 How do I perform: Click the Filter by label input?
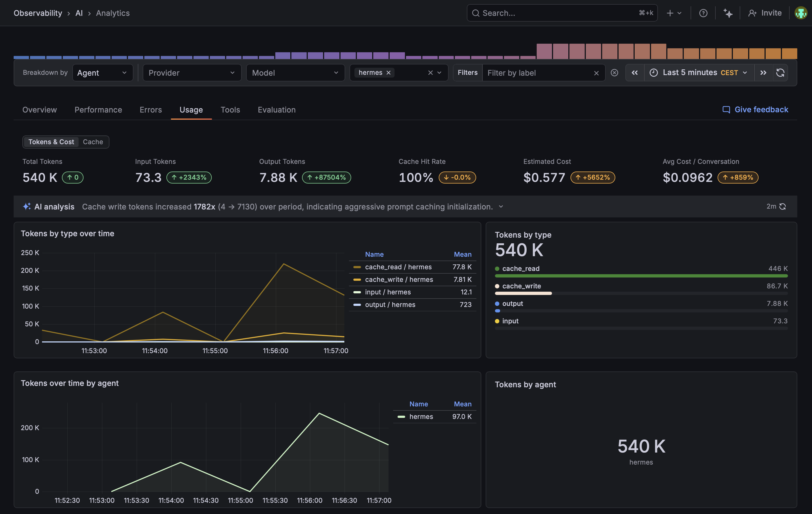point(538,73)
